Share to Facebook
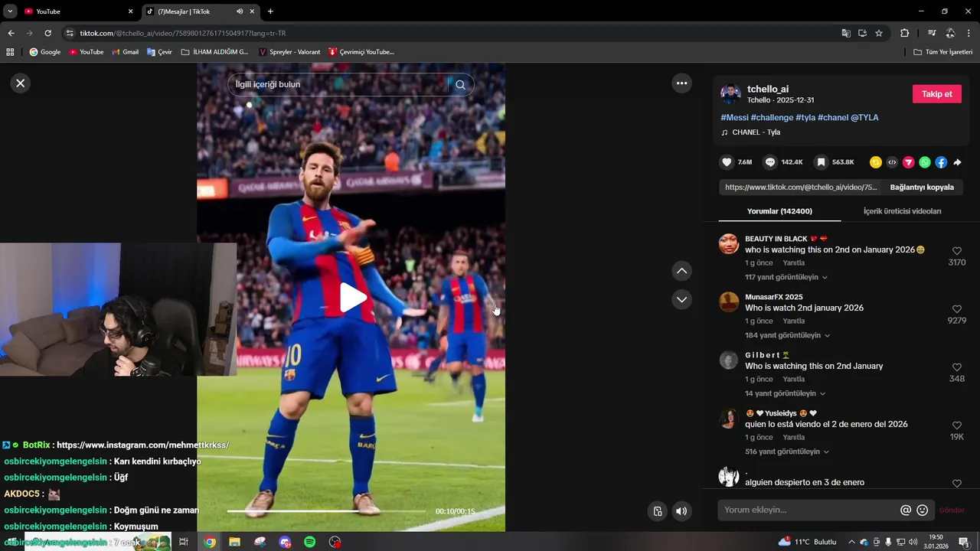Image resolution: width=980 pixels, height=551 pixels. [941, 162]
